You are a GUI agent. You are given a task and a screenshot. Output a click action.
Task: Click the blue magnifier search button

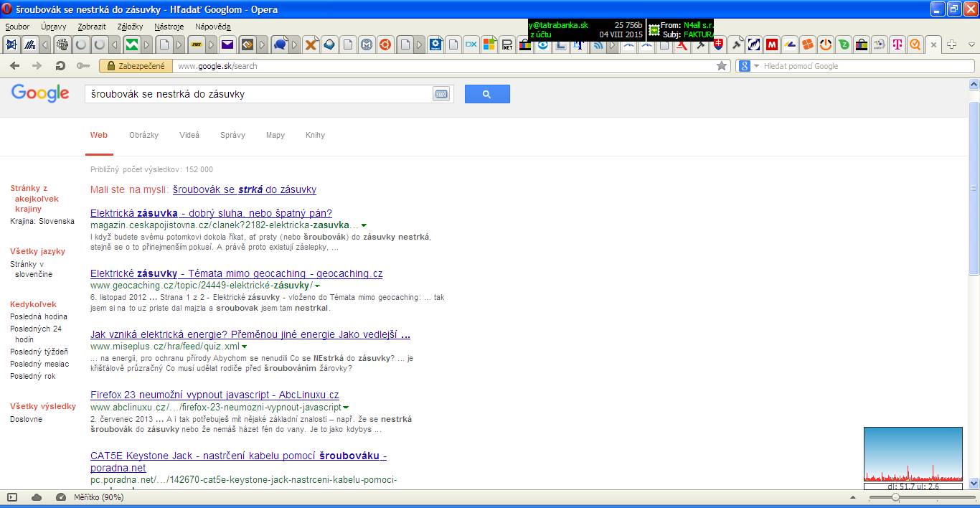(487, 94)
